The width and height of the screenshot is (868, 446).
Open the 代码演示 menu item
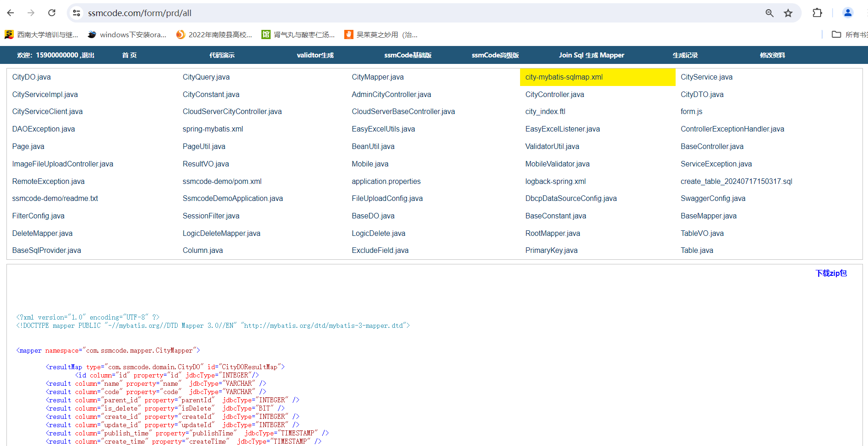tap(222, 55)
